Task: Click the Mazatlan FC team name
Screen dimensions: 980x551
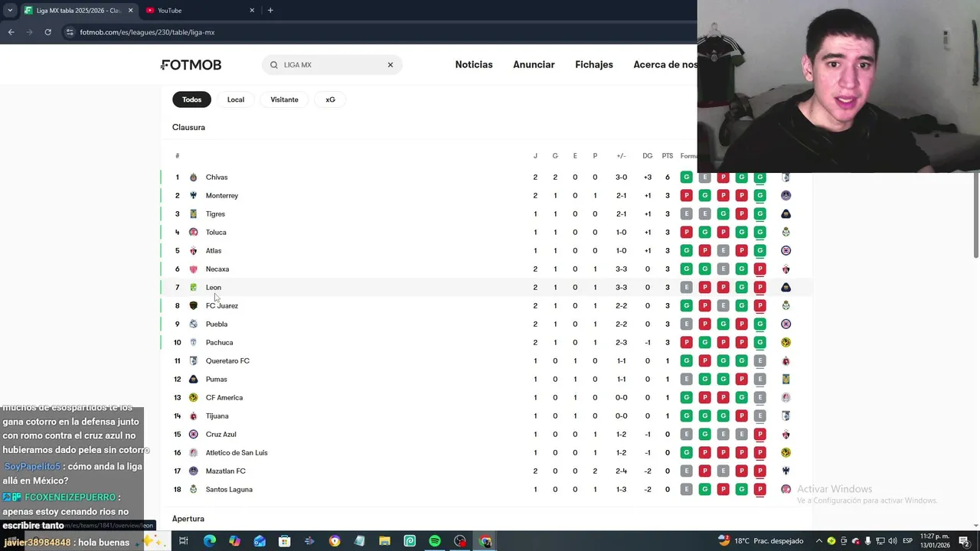Action: coord(225,471)
